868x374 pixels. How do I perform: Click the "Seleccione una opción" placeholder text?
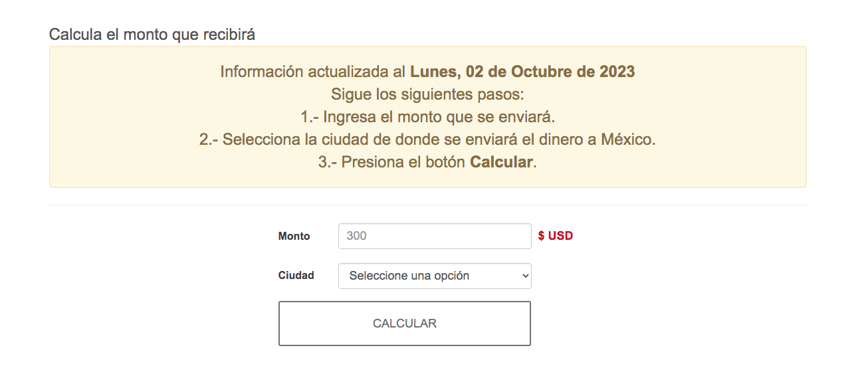[409, 276]
